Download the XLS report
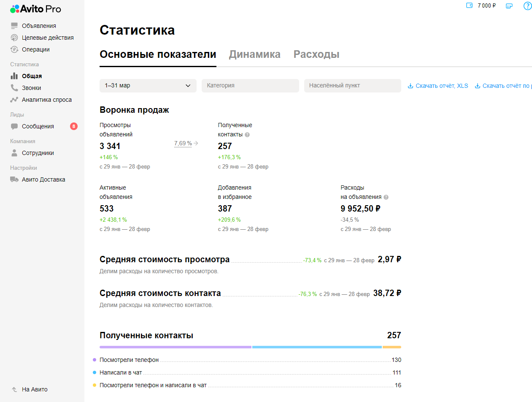 point(438,86)
